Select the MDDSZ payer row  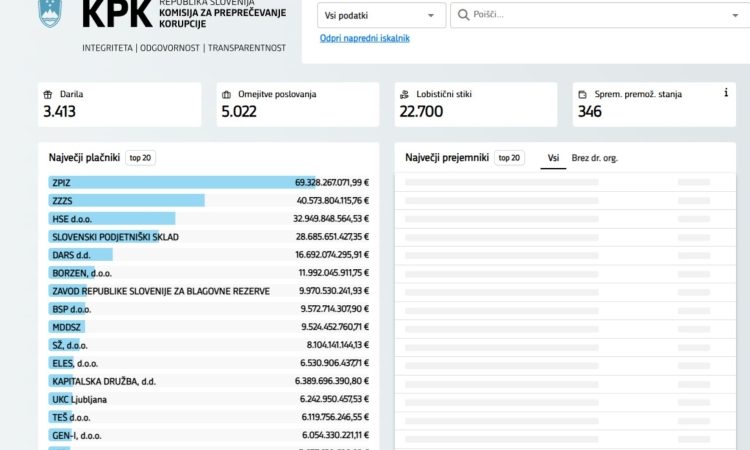coord(209,327)
